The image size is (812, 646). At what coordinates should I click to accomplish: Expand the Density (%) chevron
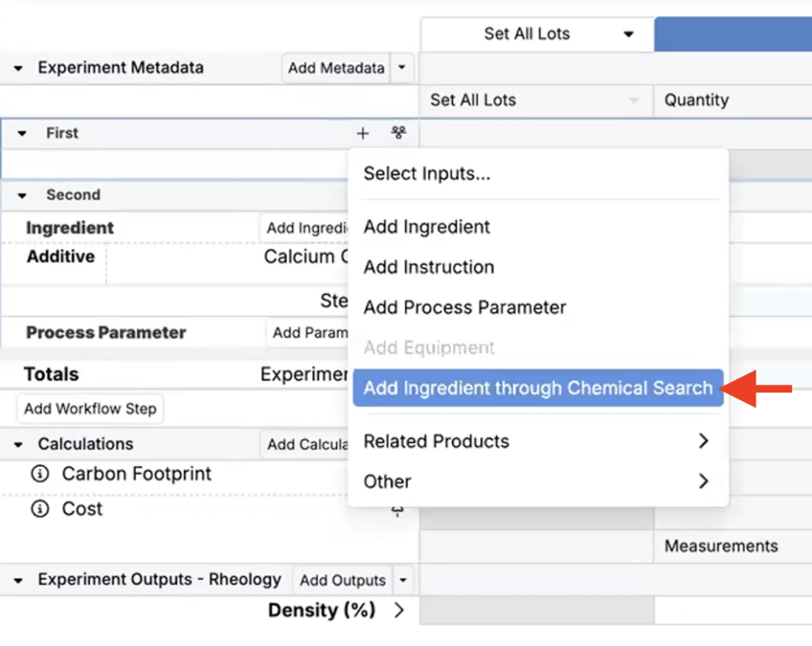coord(399,610)
